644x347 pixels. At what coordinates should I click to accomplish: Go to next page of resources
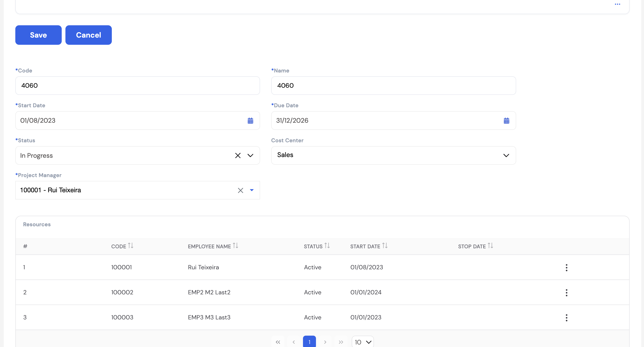325,342
